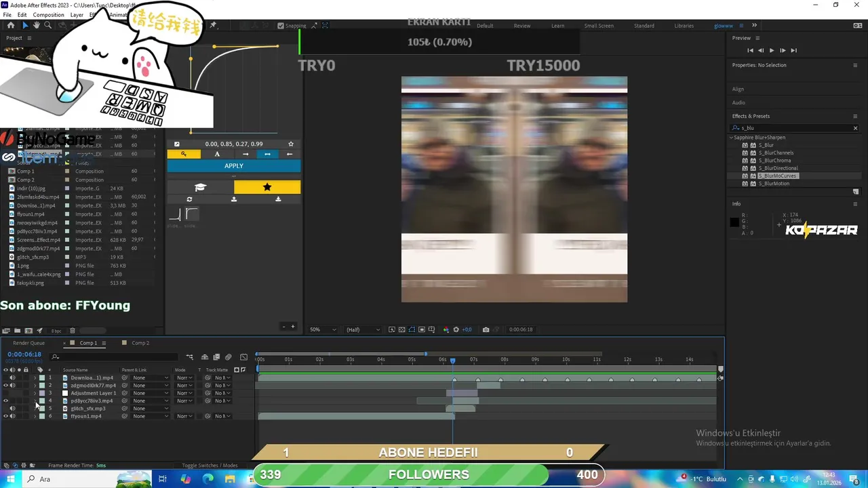Click the Flow star button
The height and width of the screenshot is (488, 868).
[x=267, y=187]
